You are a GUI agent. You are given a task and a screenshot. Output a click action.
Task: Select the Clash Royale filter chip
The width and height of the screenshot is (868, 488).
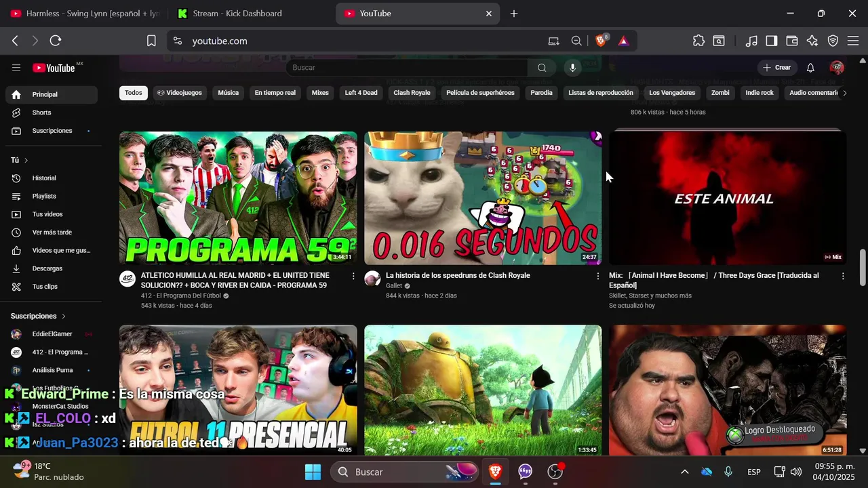pyautogui.click(x=412, y=93)
